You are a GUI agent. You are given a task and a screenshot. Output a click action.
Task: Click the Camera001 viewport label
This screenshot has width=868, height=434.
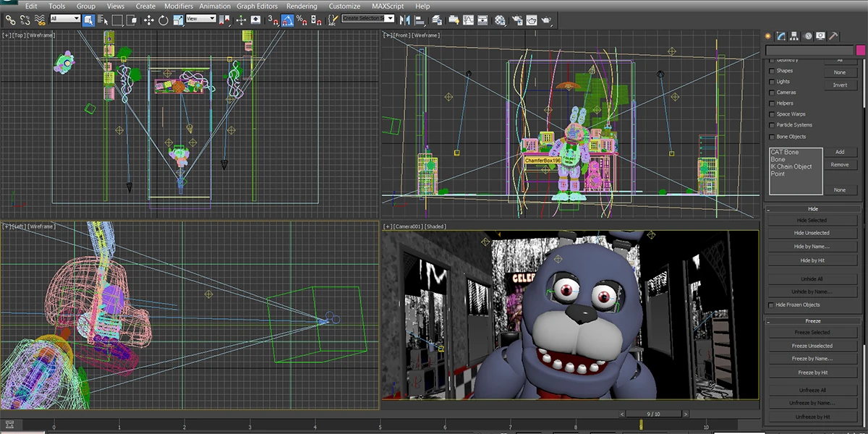407,226
